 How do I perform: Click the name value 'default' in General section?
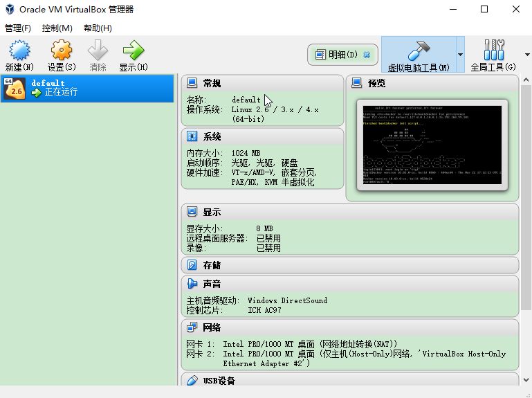tap(246, 100)
